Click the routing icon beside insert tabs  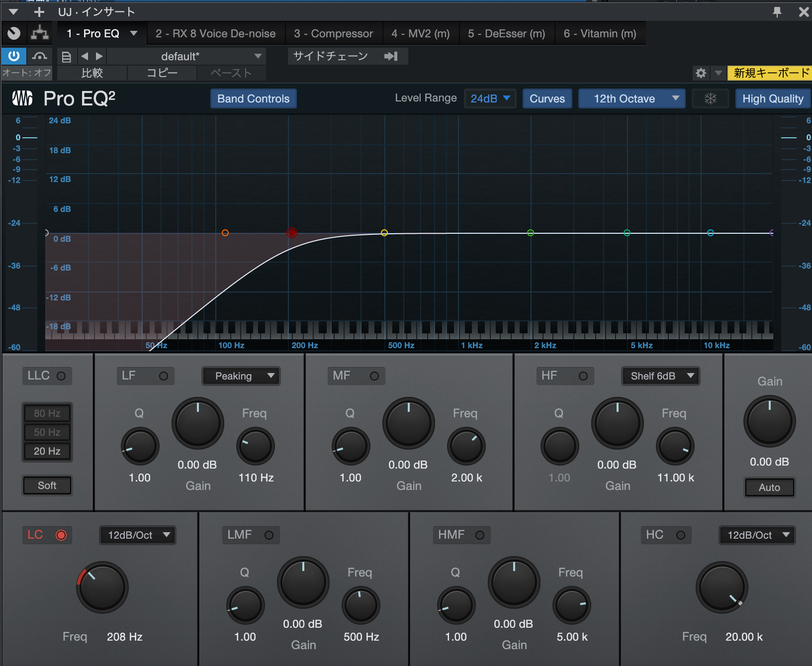click(40, 33)
